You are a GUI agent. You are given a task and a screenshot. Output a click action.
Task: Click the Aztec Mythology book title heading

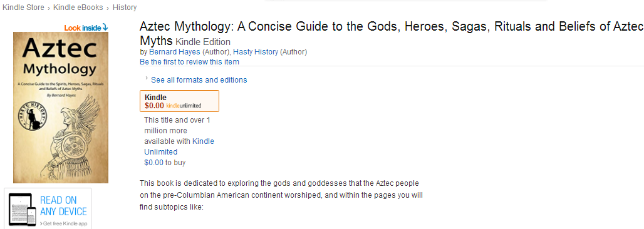tap(391, 34)
